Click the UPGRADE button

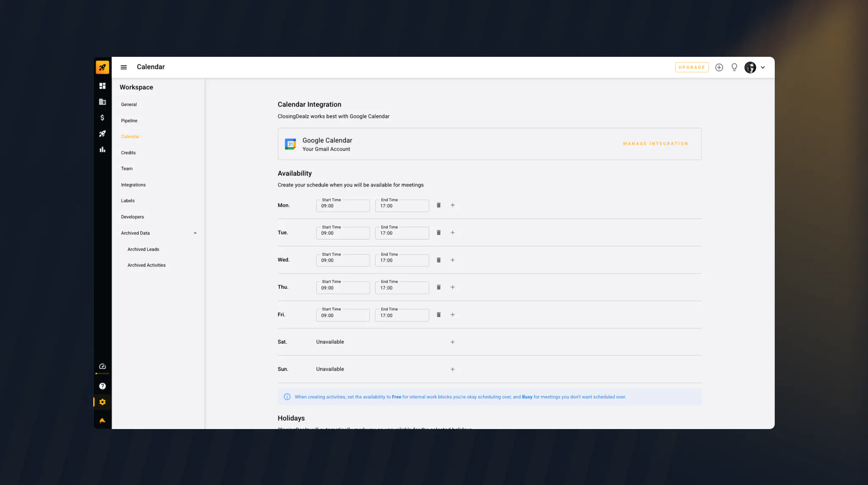click(x=692, y=67)
